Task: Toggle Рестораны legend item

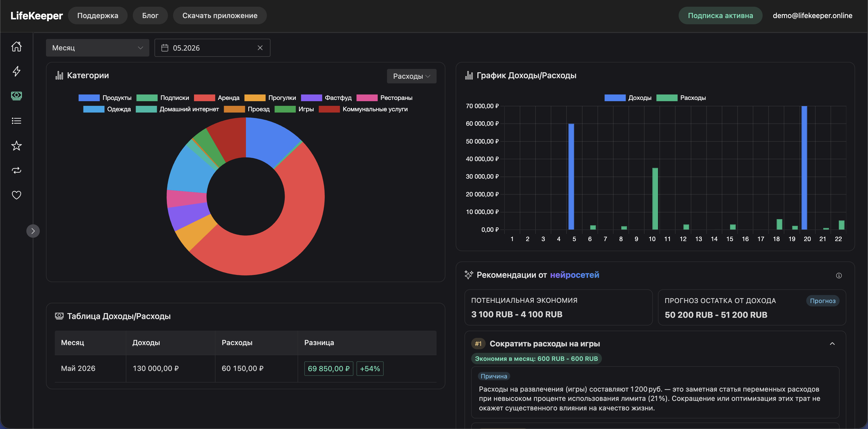Action: (x=384, y=98)
